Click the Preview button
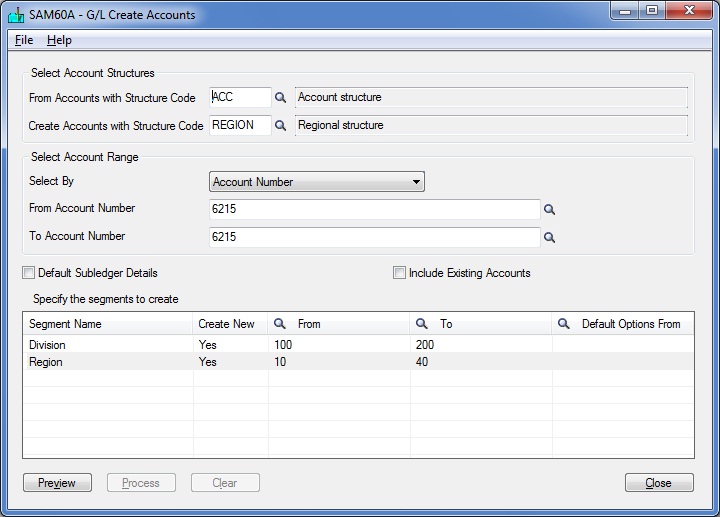This screenshot has width=720, height=517. 57,483
